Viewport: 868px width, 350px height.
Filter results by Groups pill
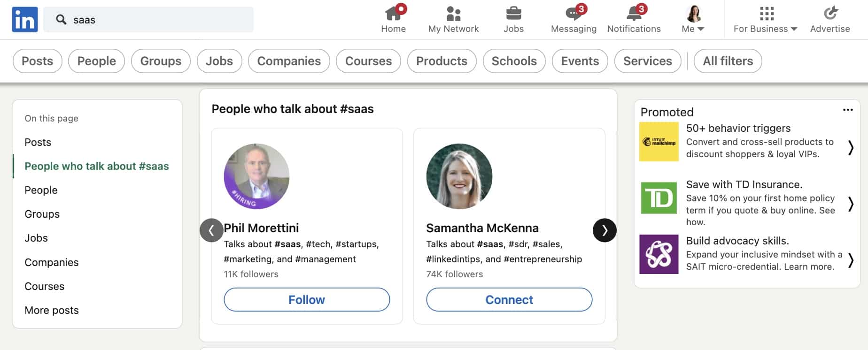pos(161,61)
